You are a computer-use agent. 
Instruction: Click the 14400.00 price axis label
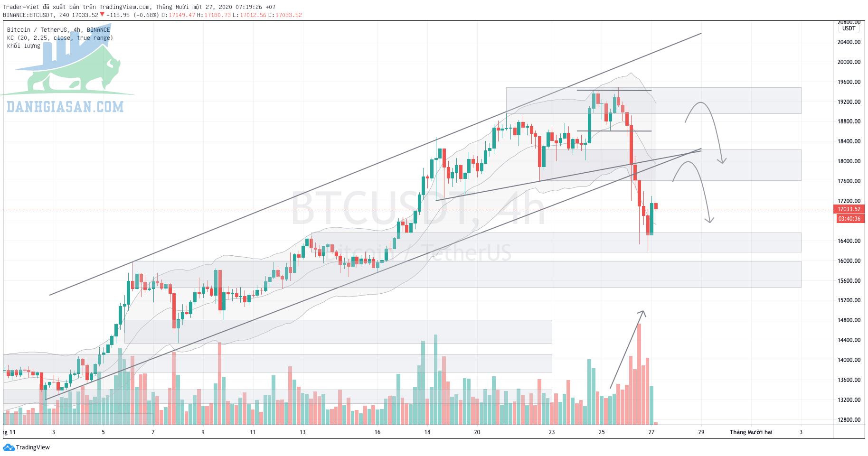[849, 340]
